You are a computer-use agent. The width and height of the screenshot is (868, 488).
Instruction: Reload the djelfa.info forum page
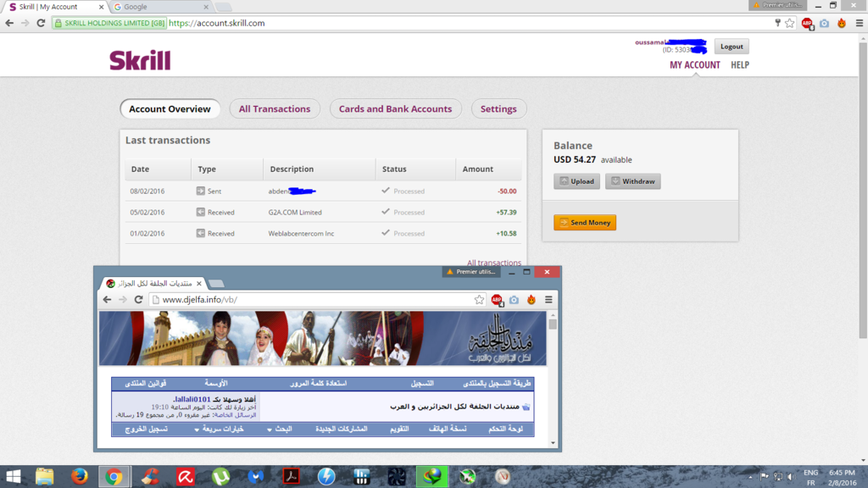click(138, 299)
